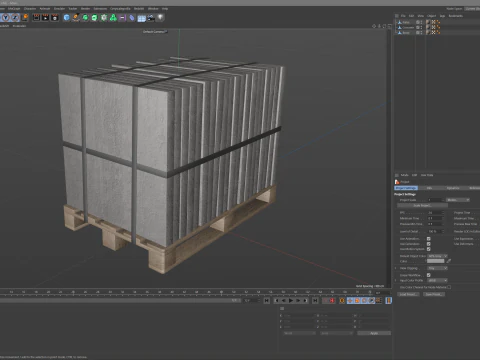Toggle the Z axis lock icon

coord(15,18)
